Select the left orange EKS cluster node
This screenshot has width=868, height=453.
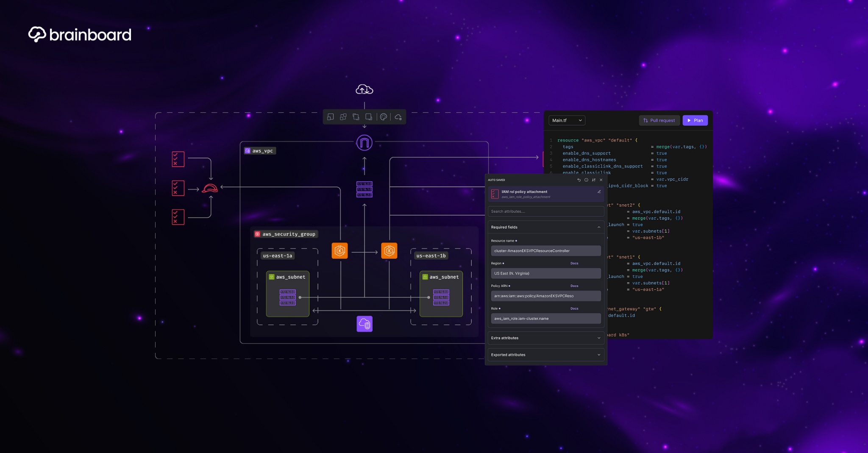(339, 251)
